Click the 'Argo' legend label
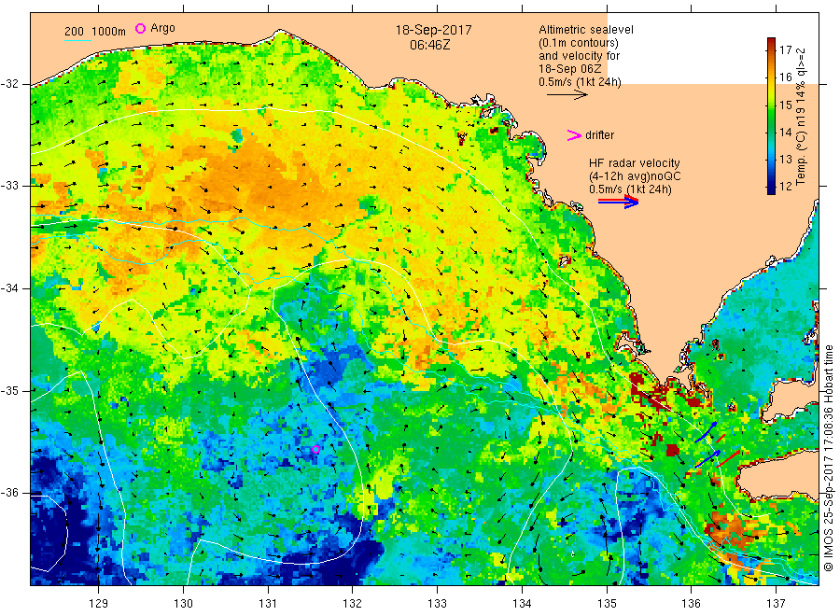The height and width of the screenshot is (616, 840). tap(162, 28)
